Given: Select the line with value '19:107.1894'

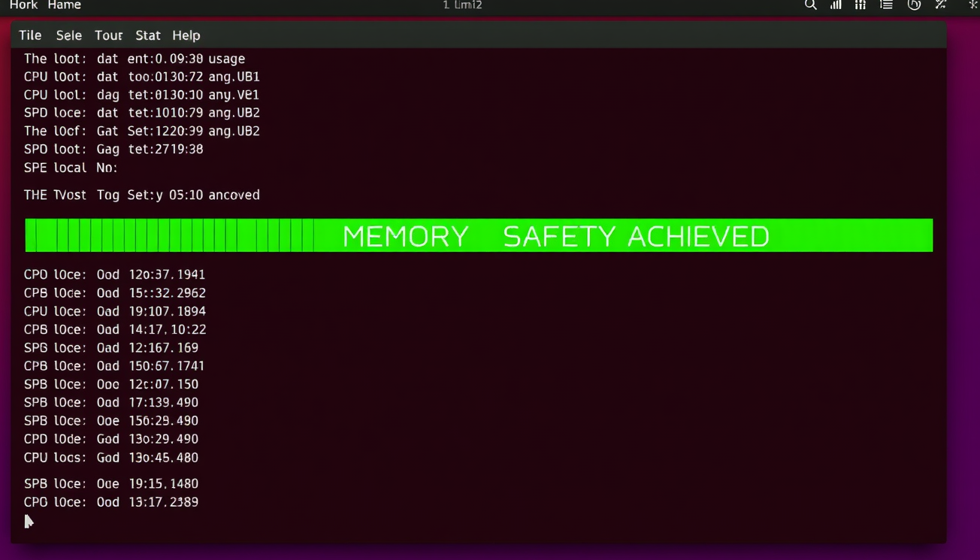Looking at the screenshot, I should coord(115,311).
